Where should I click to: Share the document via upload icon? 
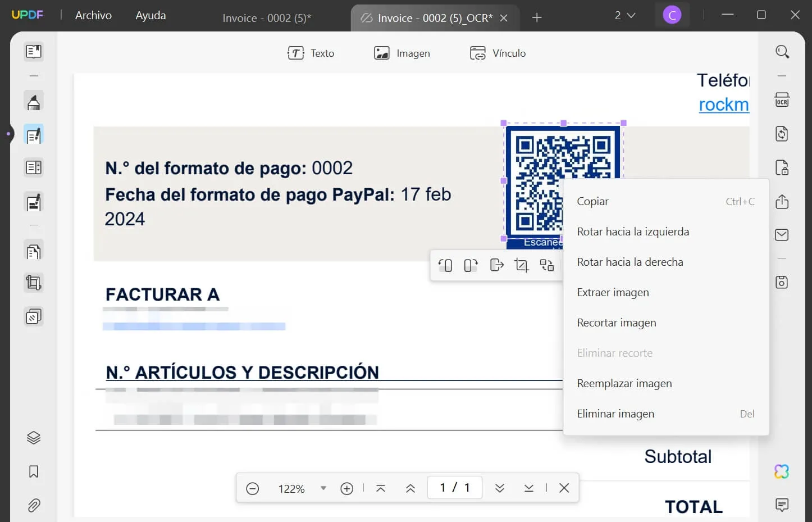(x=782, y=201)
